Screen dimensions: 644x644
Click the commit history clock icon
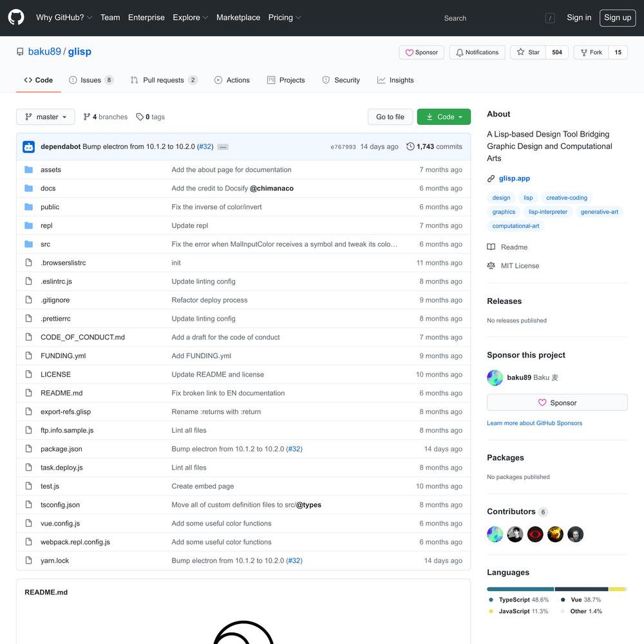410,147
